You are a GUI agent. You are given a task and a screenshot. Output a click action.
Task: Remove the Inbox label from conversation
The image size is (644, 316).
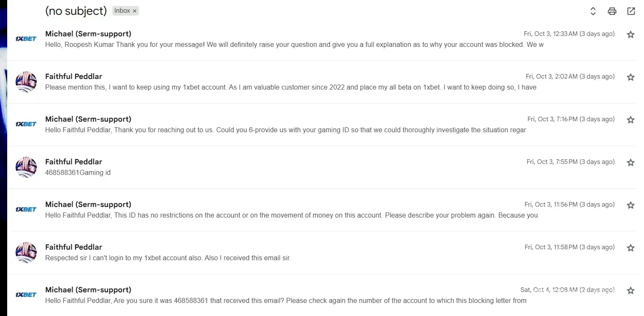click(135, 11)
